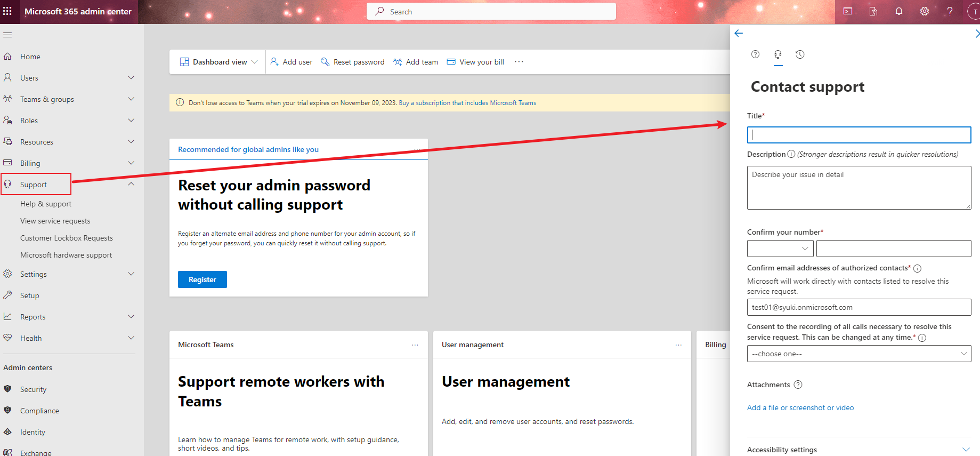The width and height of the screenshot is (980, 456).
Task: Expand the Health section
Action: point(131,338)
